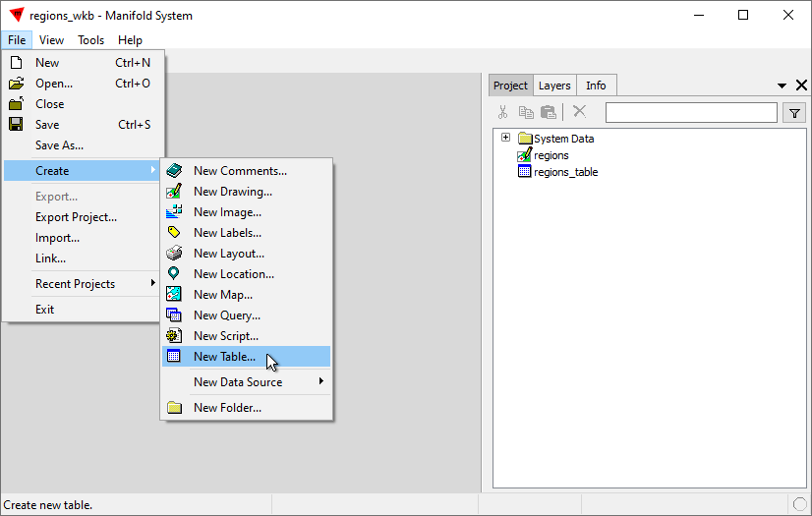812x516 pixels.
Task: Click the Copy icon in Project pane toolbar
Action: [x=526, y=112]
